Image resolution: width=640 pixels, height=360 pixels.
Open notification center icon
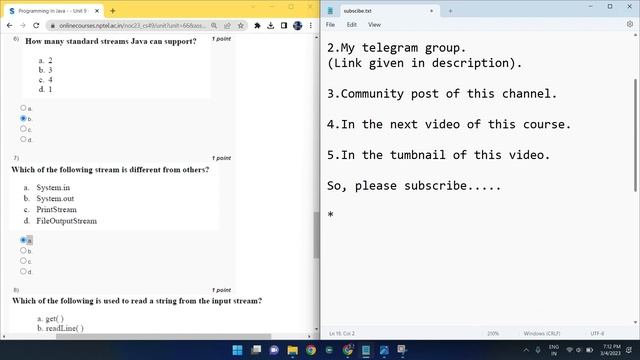(629, 350)
